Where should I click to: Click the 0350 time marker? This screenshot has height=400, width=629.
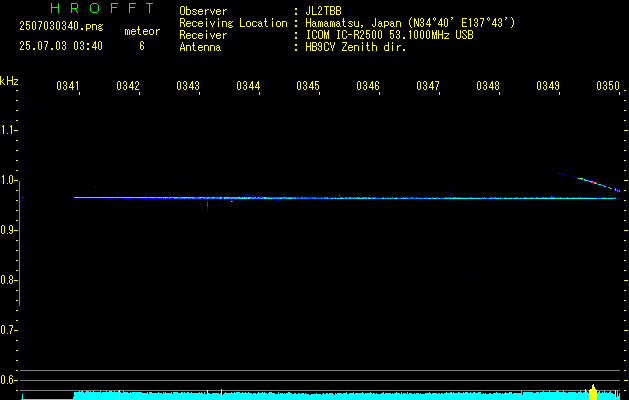608,85
